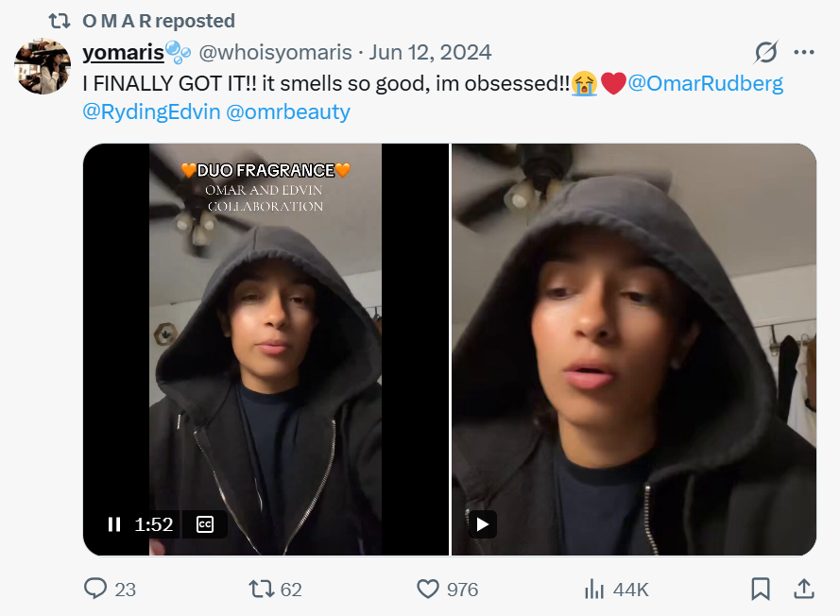Viewport: 840px width, 616px height.
Task: Open yomaris profile picture
Action: click(43, 66)
